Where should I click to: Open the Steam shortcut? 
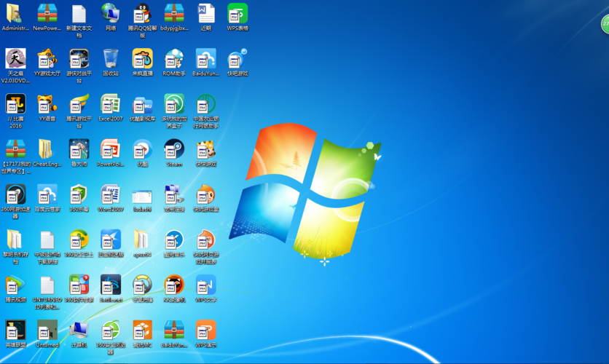click(x=174, y=149)
